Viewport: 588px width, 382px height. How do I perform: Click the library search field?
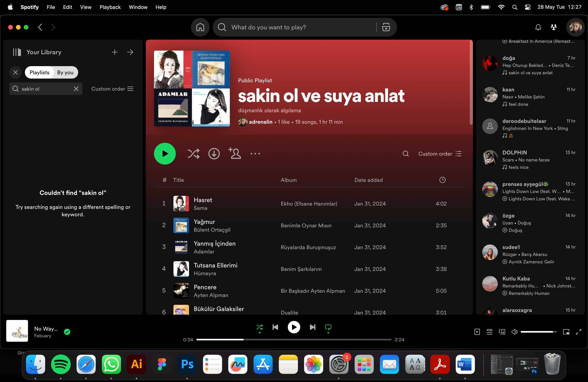(46, 89)
